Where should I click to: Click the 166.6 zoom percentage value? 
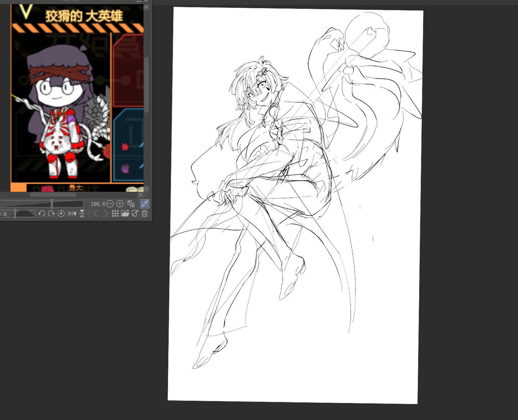pyautogui.click(x=98, y=203)
